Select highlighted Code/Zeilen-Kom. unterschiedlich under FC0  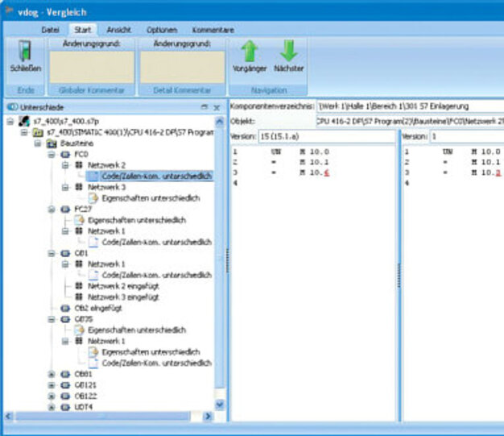pos(156,176)
